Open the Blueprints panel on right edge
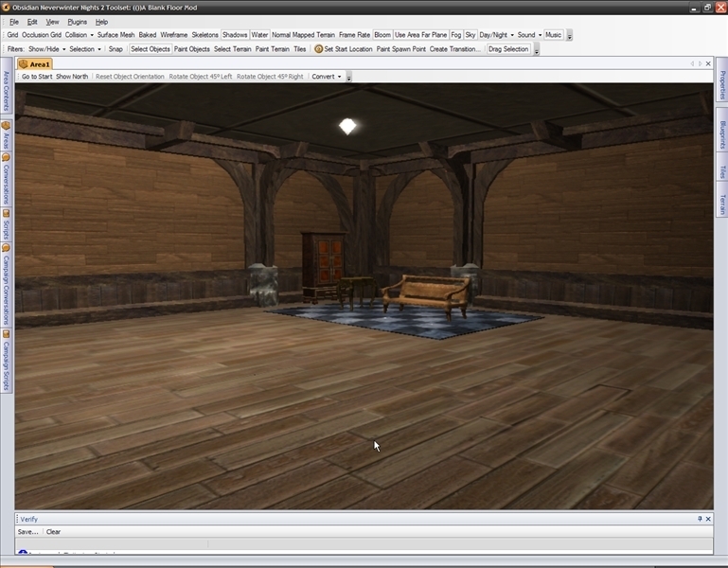The image size is (728, 568). pos(721,135)
